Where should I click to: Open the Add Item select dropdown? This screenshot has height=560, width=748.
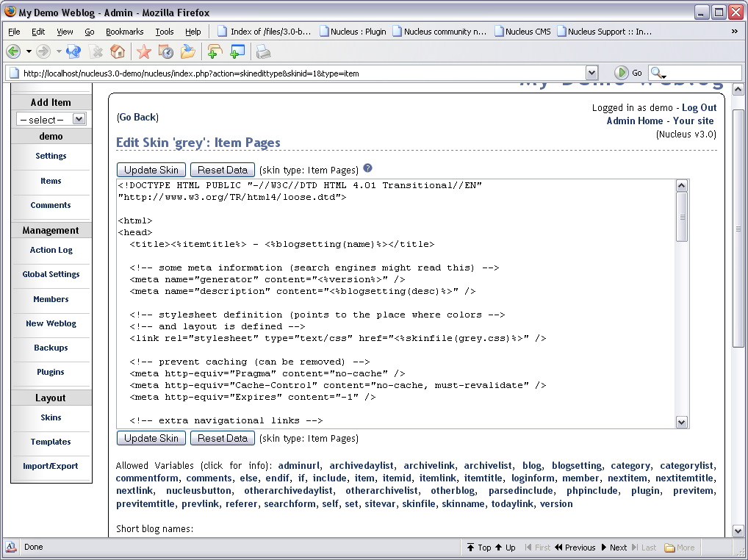pos(51,119)
